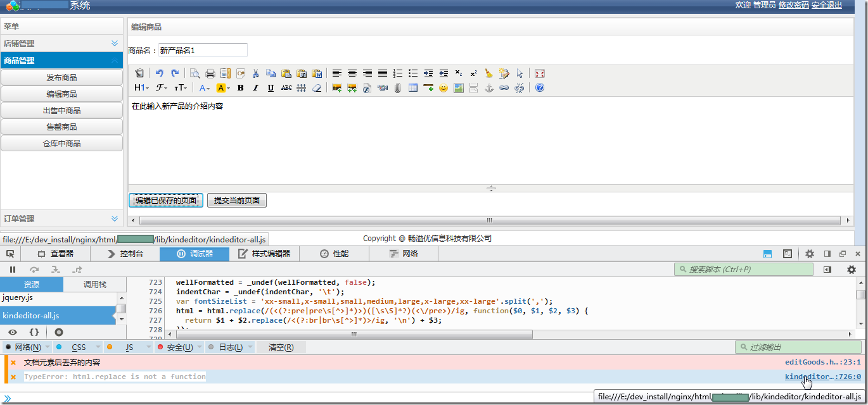The image size is (868, 405).
Task: Open print preview in the editor toolbar
Action: pyautogui.click(x=195, y=73)
